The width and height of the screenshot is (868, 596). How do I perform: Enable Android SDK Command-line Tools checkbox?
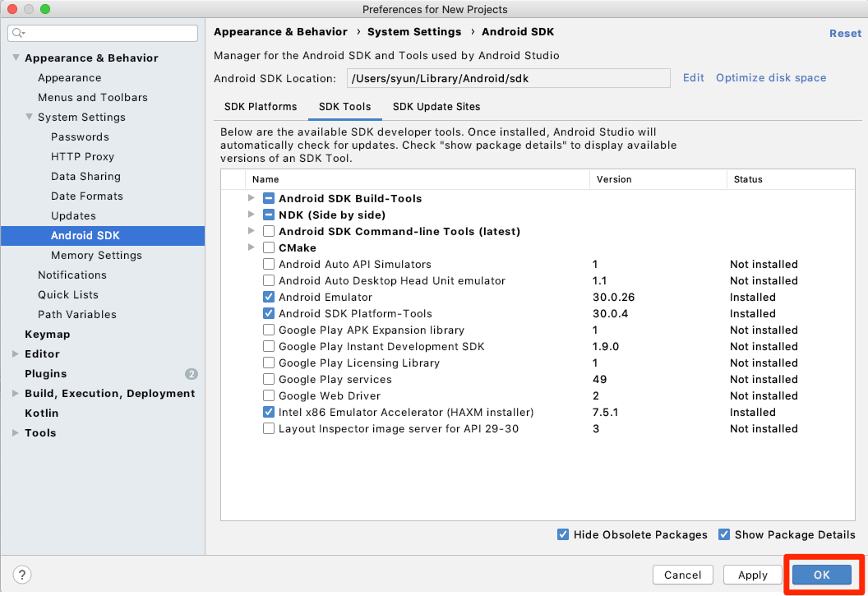[269, 231]
